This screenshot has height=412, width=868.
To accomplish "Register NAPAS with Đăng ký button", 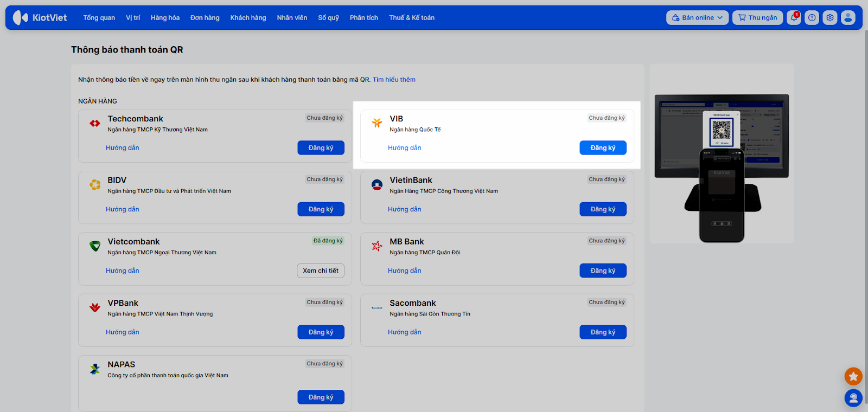I will coord(321,397).
